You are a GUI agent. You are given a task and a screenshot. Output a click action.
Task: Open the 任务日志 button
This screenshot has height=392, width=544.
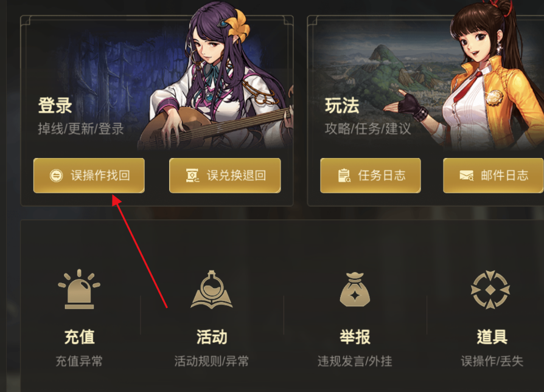point(371,176)
